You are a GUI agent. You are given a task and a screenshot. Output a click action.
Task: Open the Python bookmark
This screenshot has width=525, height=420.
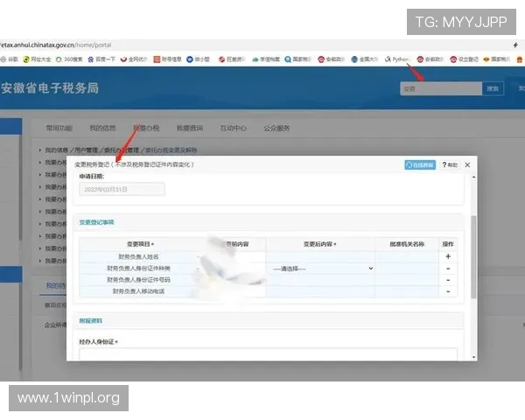point(397,59)
